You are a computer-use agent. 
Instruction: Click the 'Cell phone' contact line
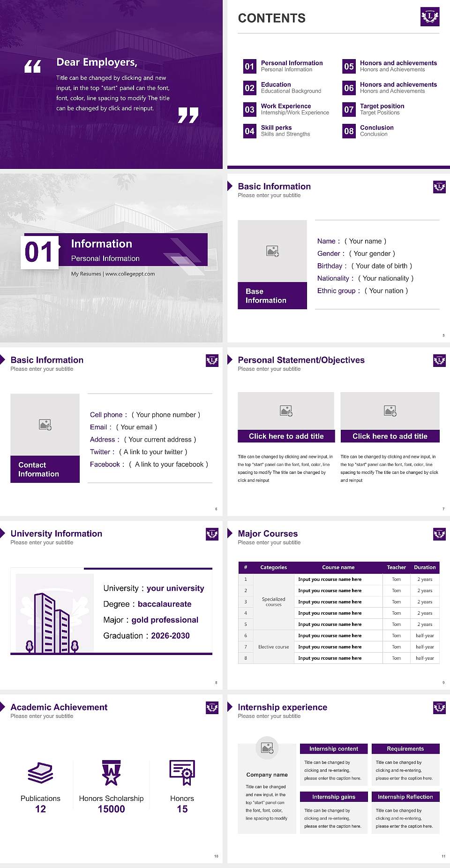(145, 415)
